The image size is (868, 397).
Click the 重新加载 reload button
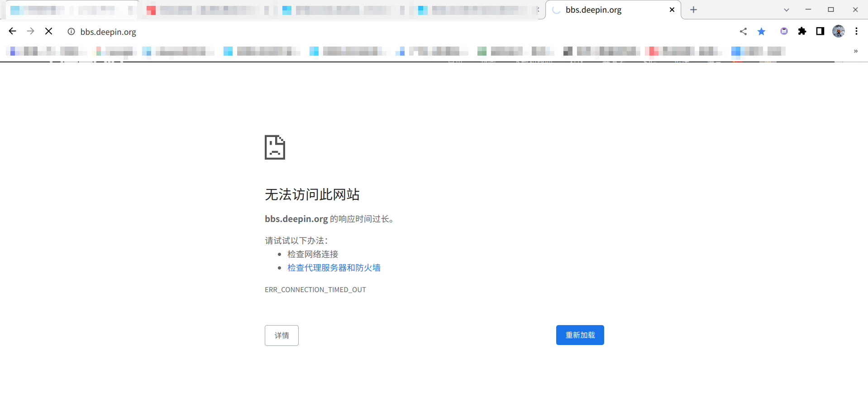click(x=580, y=335)
